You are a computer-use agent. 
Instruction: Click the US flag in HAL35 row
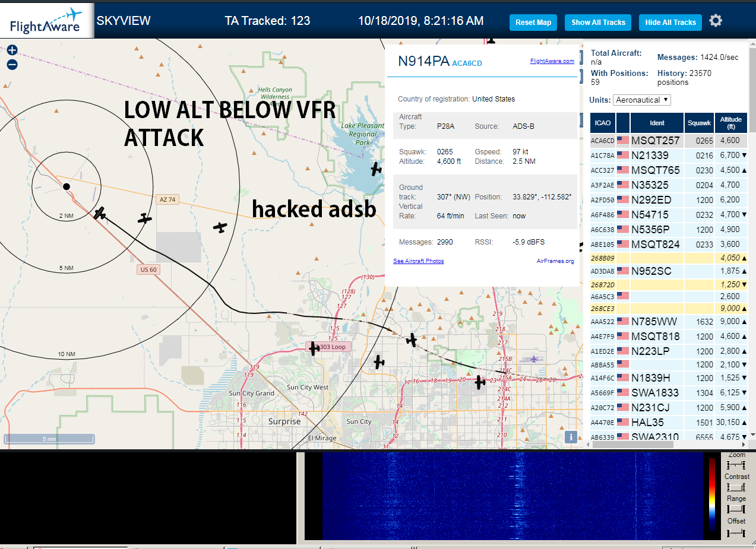(623, 423)
